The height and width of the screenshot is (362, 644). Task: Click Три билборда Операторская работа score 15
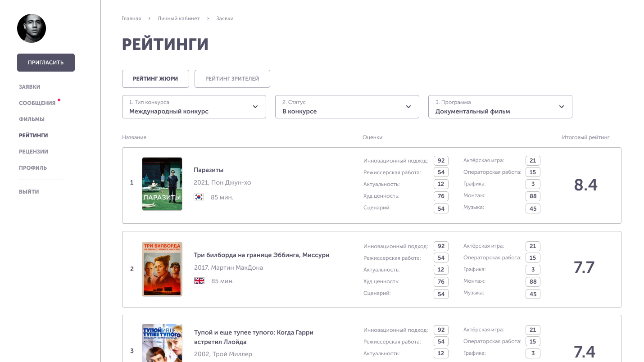(x=533, y=258)
